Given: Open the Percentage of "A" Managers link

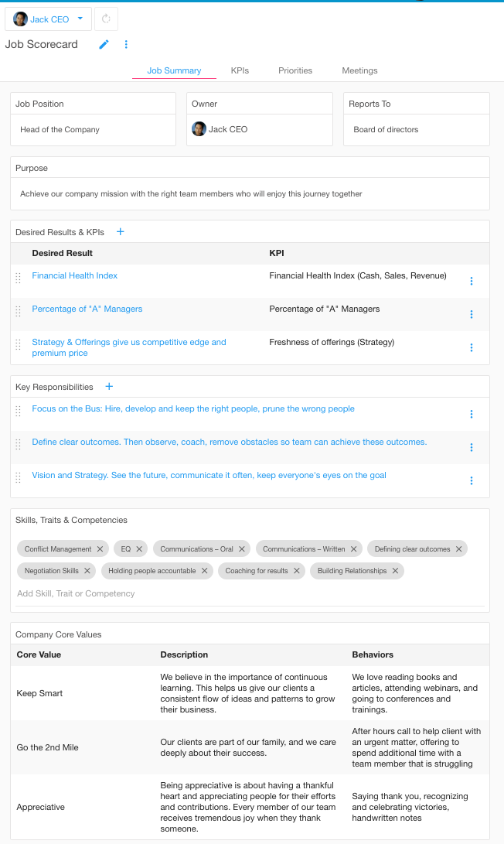Looking at the screenshot, I should pyautogui.click(x=87, y=309).
